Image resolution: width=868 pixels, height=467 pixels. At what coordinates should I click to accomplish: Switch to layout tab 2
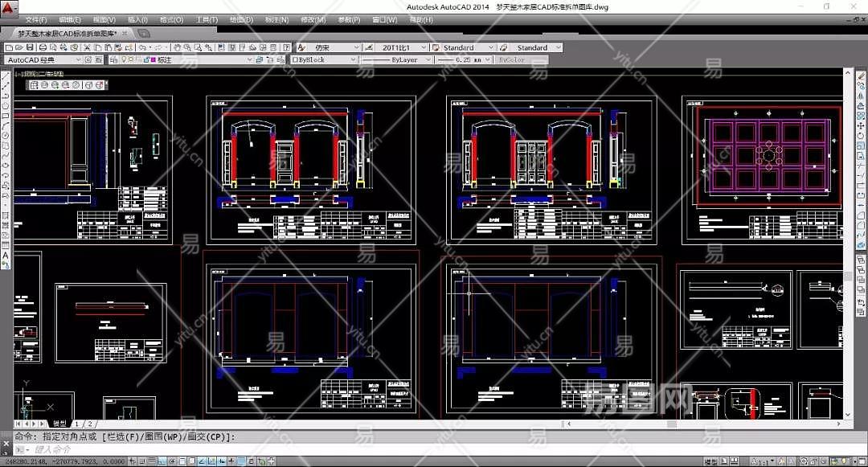(90, 424)
